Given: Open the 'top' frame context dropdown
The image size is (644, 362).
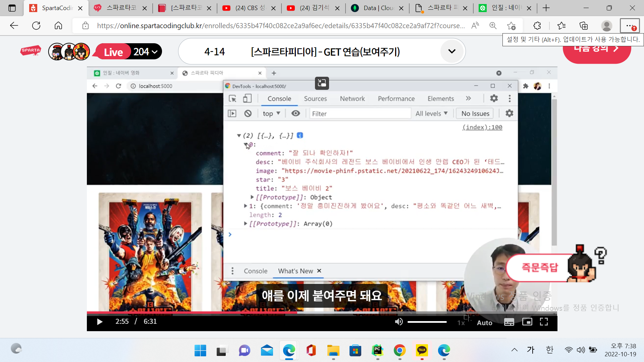Looking at the screenshot, I should tap(271, 113).
